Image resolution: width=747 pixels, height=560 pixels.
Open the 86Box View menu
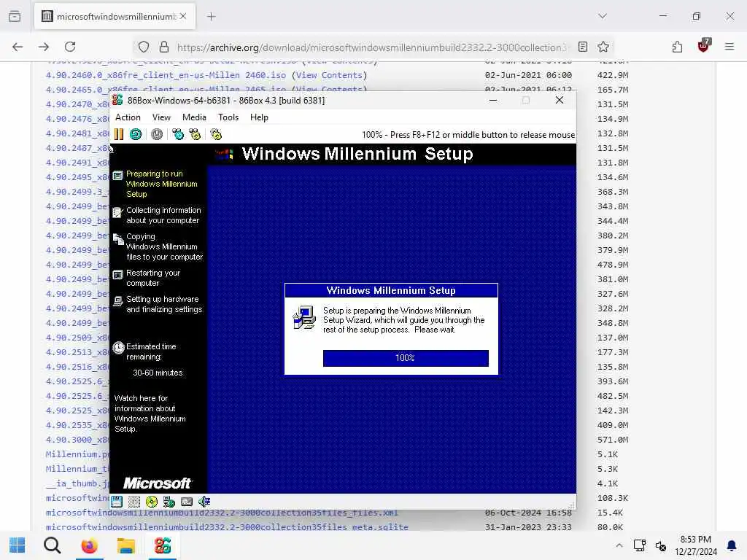(x=161, y=117)
